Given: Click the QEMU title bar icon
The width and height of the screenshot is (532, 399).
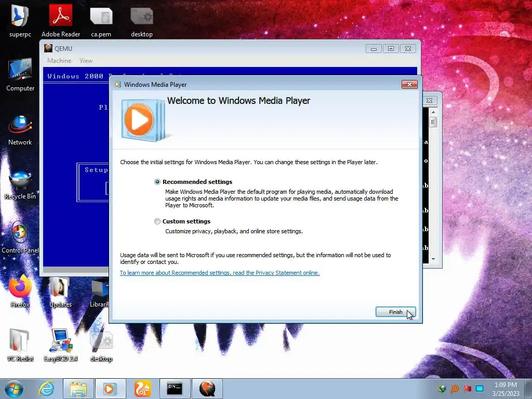Looking at the screenshot, I should (48, 48).
